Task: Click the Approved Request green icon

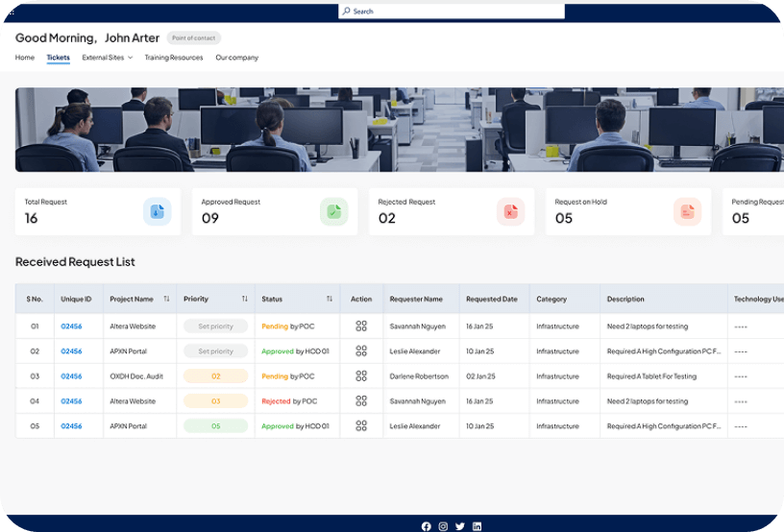Action: (333, 211)
